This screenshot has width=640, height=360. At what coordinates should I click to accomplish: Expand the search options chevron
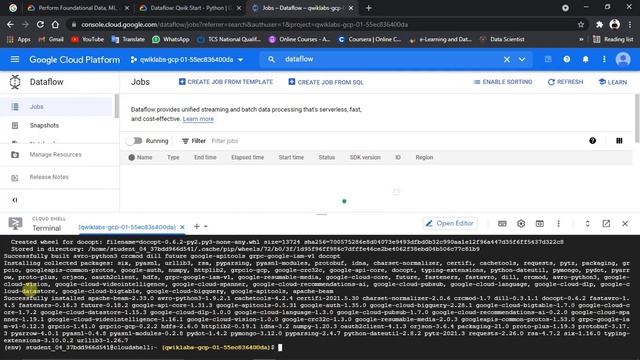[522, 60]
